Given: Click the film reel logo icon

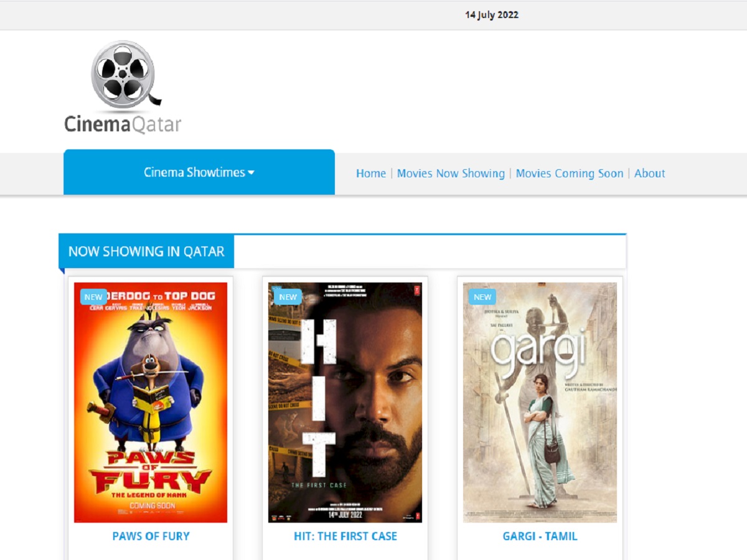Looking at the screenshot, I should [123, 75].
